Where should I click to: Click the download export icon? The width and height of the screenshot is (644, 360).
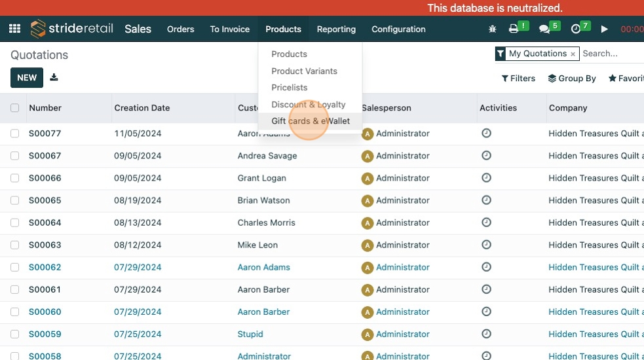click(54, 77)
